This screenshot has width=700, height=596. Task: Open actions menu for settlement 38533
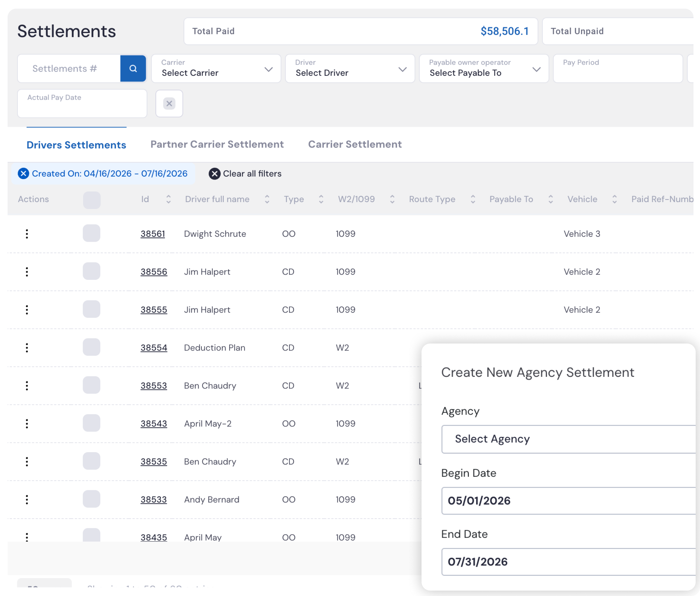tap(27, 499)
